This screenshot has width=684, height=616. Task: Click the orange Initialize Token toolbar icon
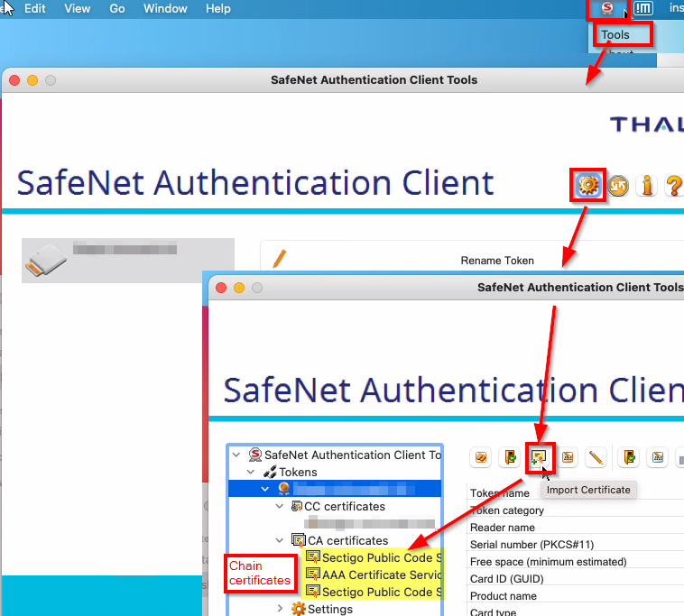pyautogui.click(x=481, y=457)
